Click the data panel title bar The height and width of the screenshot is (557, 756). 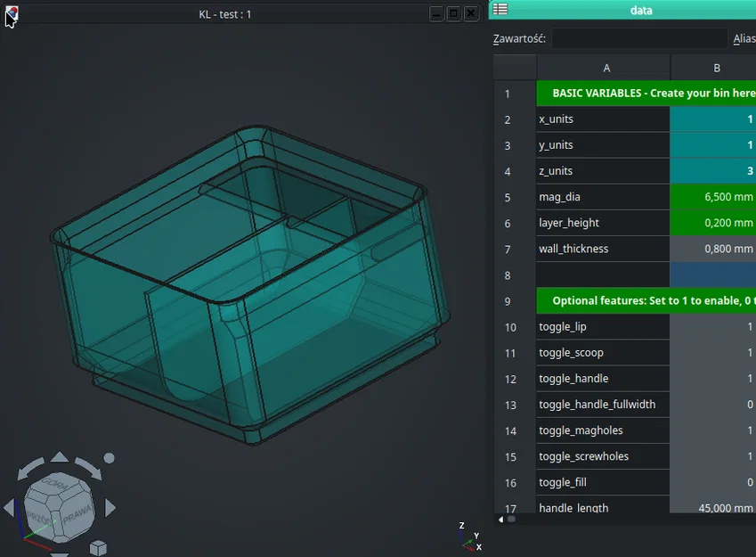[x=641, y=10]
